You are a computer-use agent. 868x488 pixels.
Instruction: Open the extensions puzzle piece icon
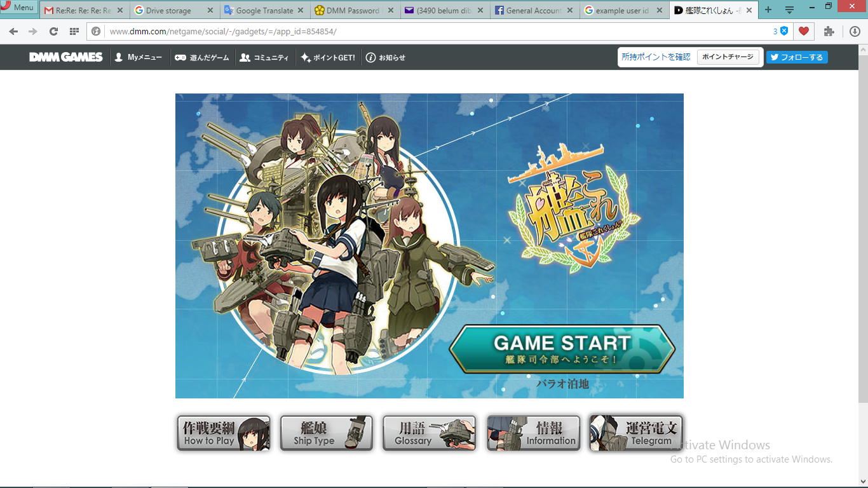pyautogui.click(x=829, y=31)
